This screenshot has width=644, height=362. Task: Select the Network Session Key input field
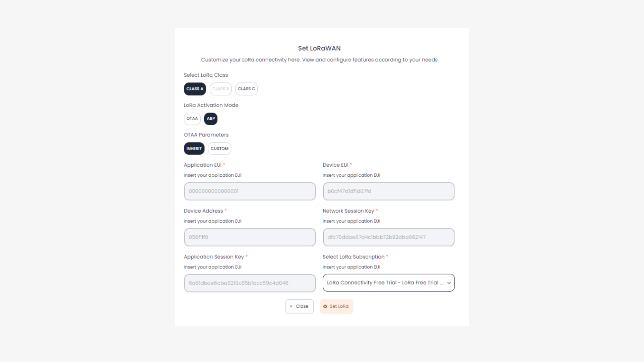[388, 237]
